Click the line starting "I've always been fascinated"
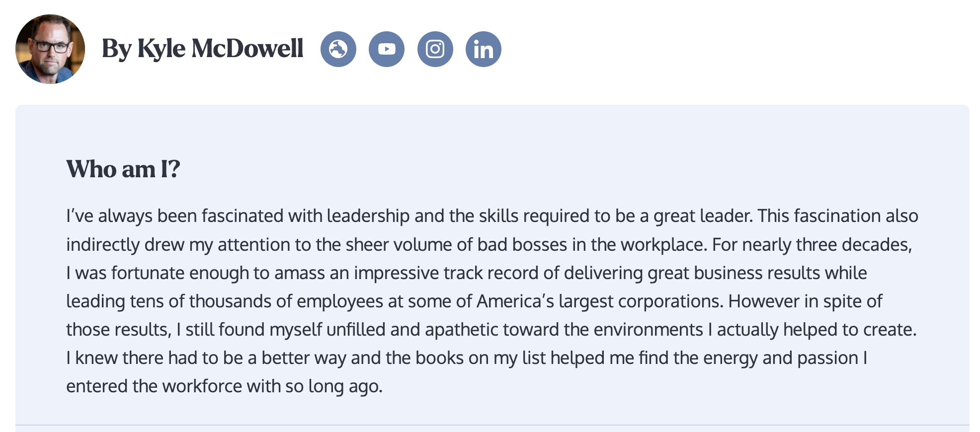This screenshot has height=432, width=980. tap(492, 216)
